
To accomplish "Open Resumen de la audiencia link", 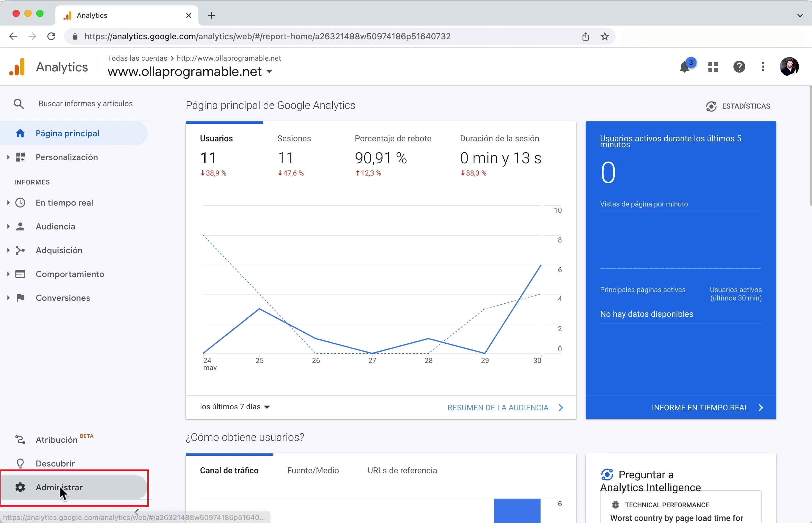I will [x=505, y=408].
